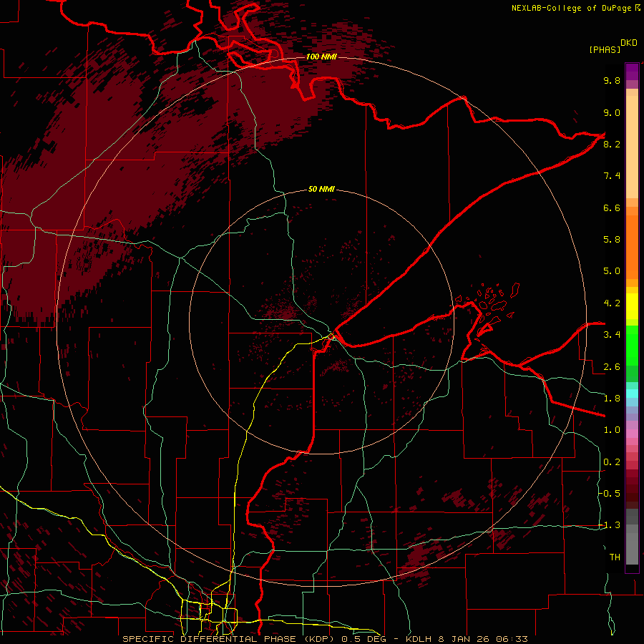Click the 50 NMI range ring label
The width and height of the screenshot is (644, 644).
click(x=321, y=190)
